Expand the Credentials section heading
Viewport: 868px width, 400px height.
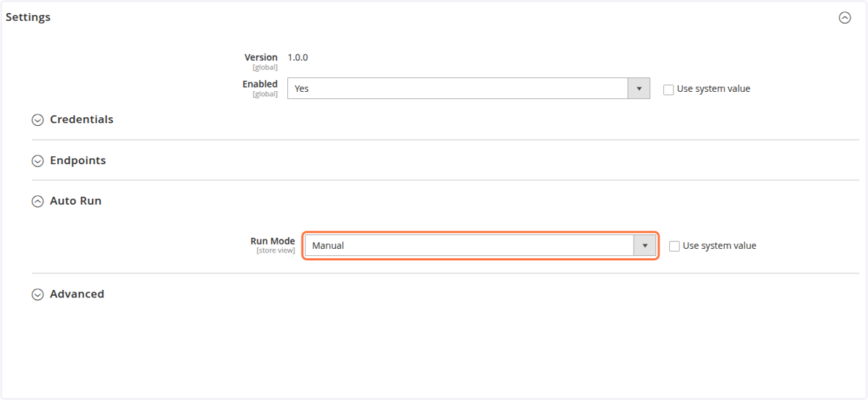coord(82,119)
